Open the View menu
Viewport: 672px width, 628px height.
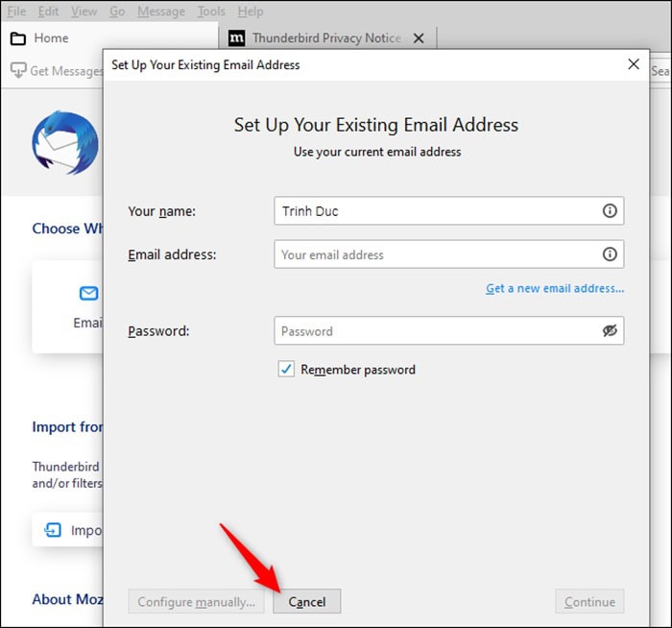point(84,12)
